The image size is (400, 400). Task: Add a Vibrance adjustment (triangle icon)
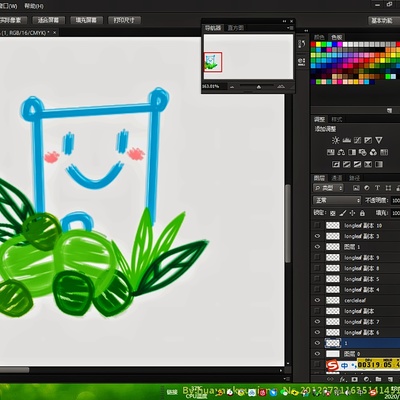[379, 140]
